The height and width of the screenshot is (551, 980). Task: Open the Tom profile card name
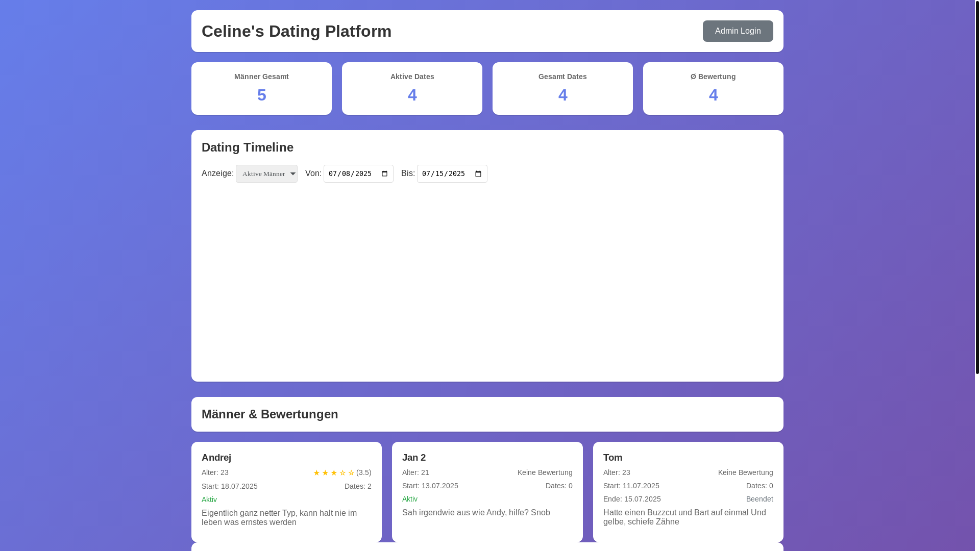(612, 458)
